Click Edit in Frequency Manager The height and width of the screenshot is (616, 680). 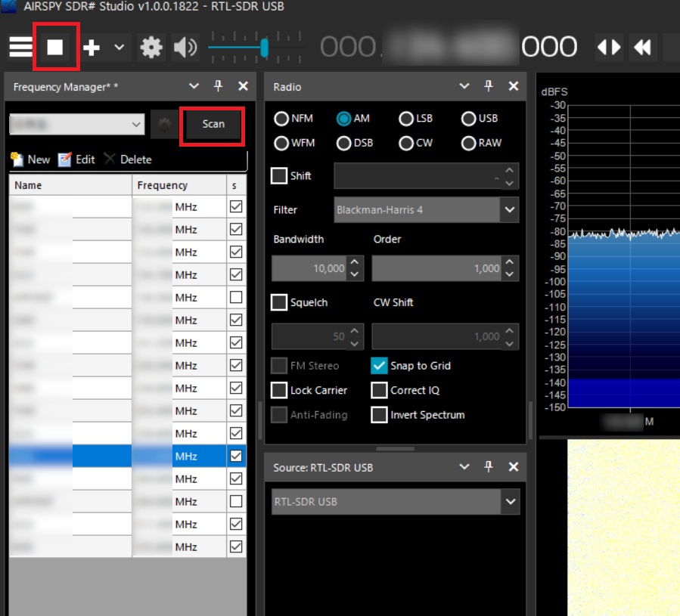(76, 159)
